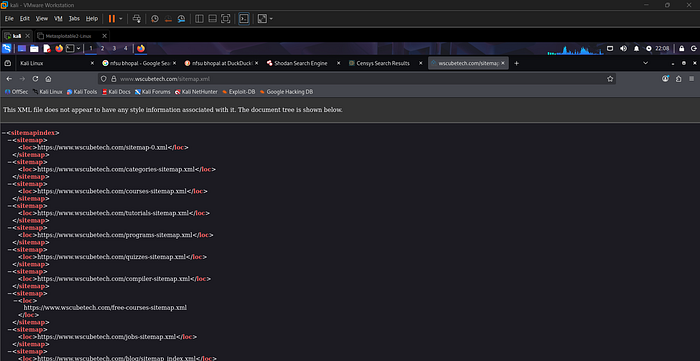This screenshot has width=700, height=361.
Task: Click the running Firefox window button in panel
Action: (141, 48)
